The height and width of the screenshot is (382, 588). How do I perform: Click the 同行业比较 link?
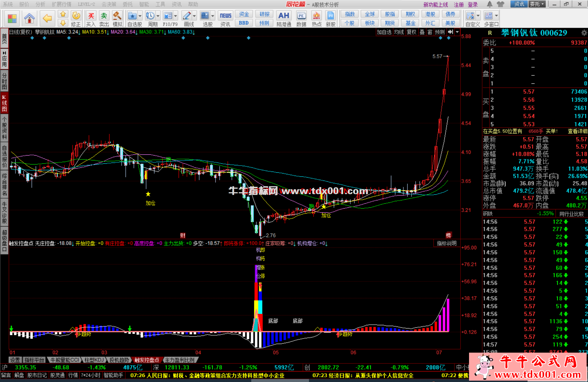pyautogui.click(x=572, y=214)
